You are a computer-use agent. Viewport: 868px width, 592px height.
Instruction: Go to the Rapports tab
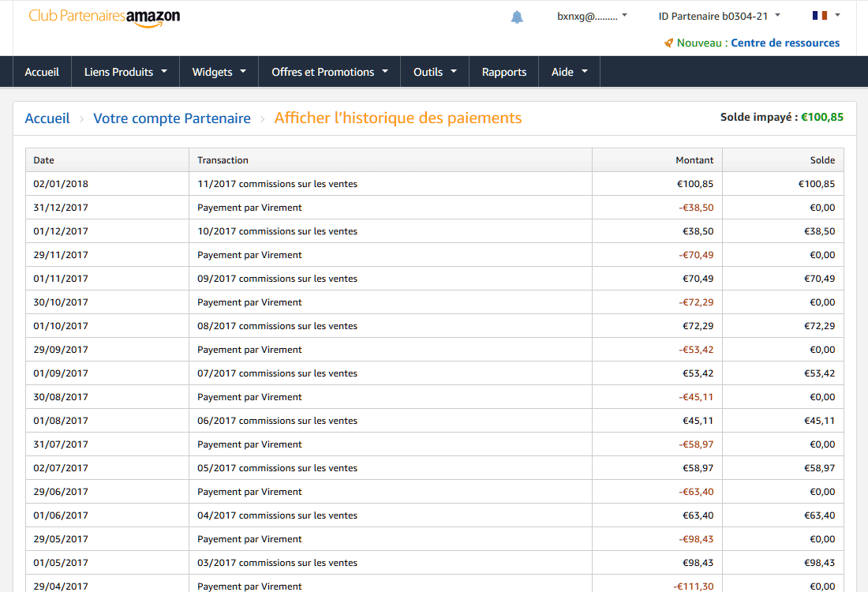(x=503, y=72)
